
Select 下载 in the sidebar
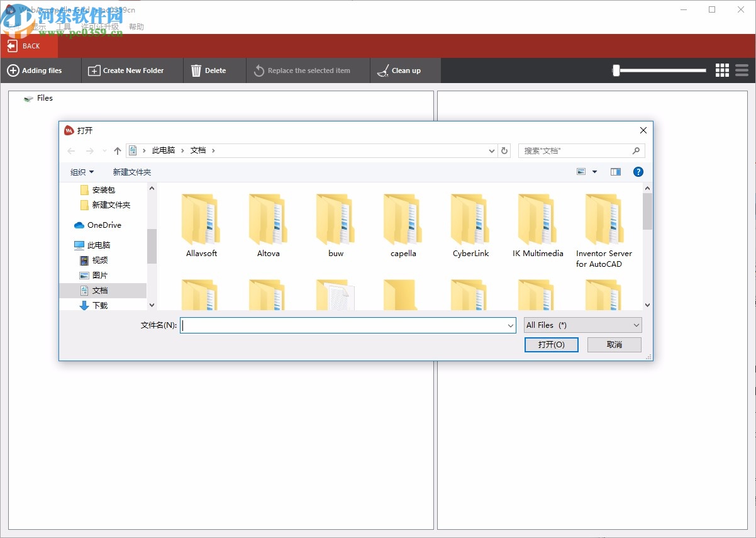pyautogui.click(x=94, y=305)
